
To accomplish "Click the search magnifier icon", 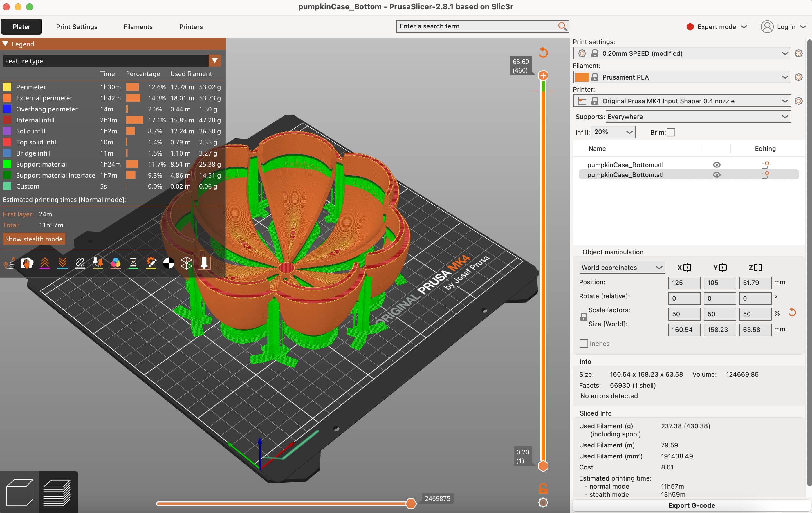I will 562,26.
